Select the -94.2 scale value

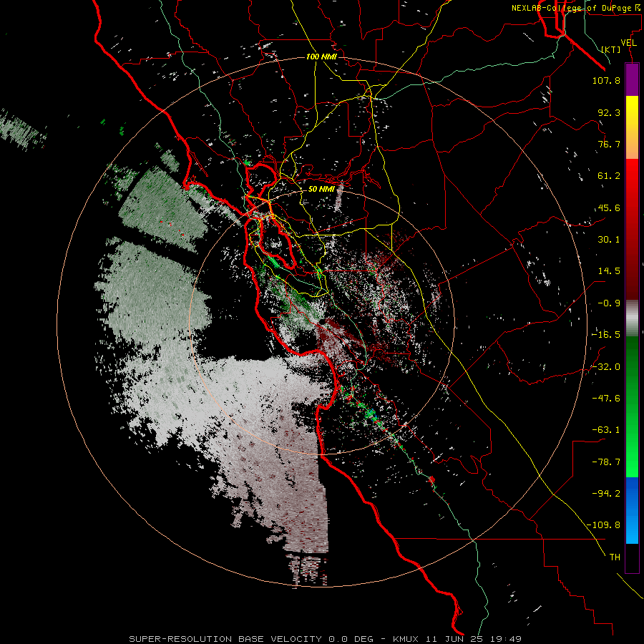pyautogui.click(x=606, y=494)
